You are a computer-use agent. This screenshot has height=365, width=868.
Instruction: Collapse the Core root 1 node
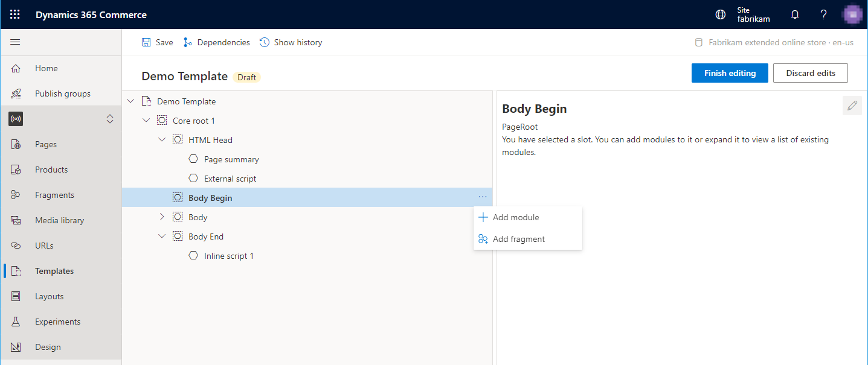pos(146,120)
